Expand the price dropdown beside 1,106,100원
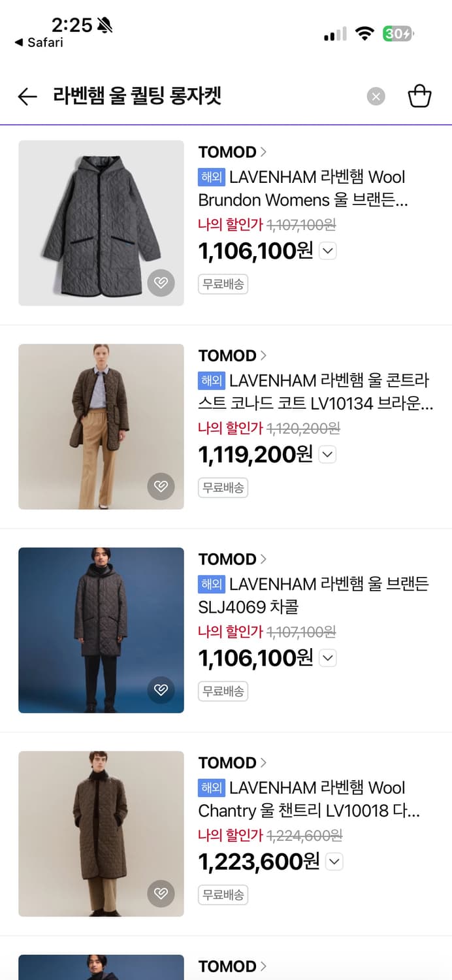The image size is (452, 980). 327,251
